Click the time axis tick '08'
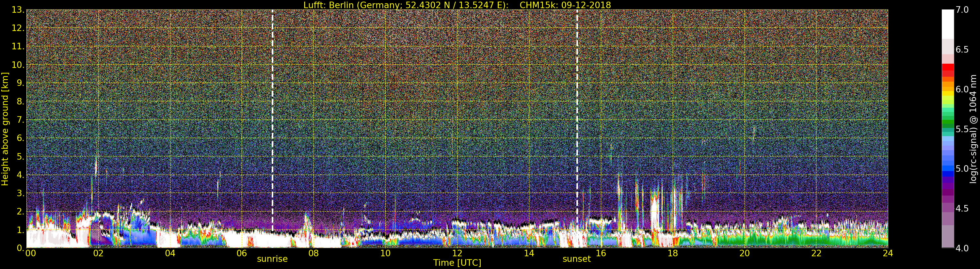The image size is (980, 269). point(313,253)
